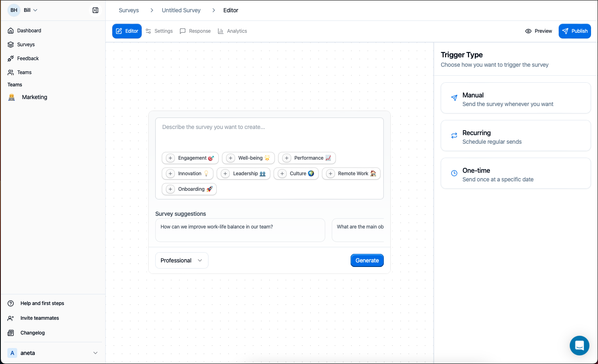Expand the aneta workspace menu

53,353
